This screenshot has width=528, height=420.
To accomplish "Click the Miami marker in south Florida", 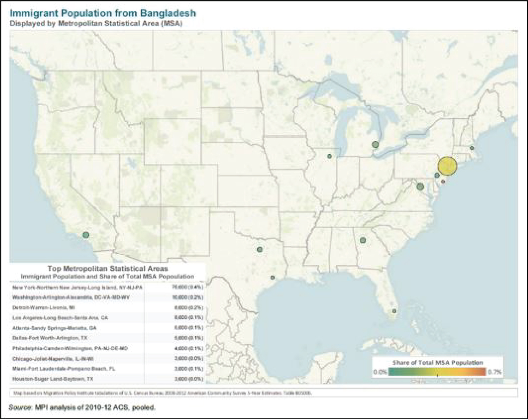I will click(394, 311).
